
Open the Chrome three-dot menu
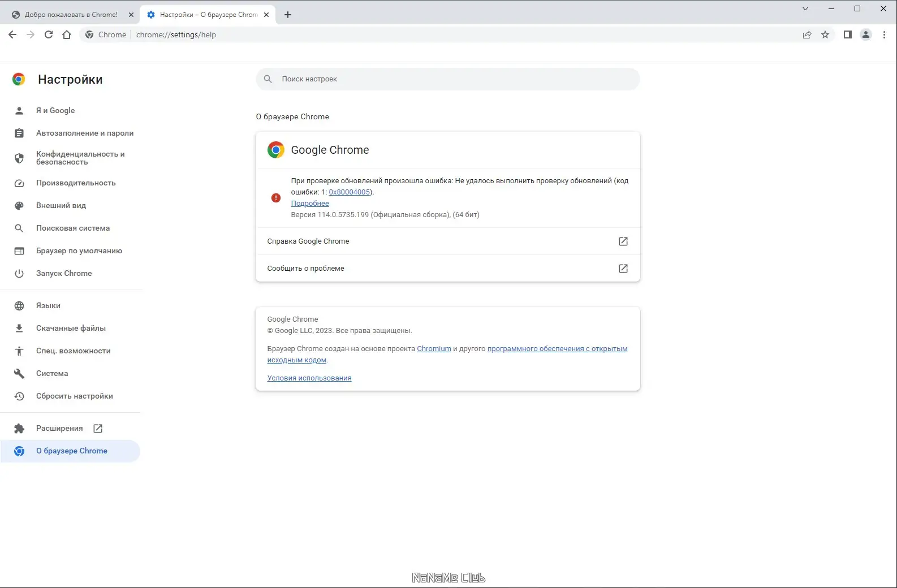point(884,34)
